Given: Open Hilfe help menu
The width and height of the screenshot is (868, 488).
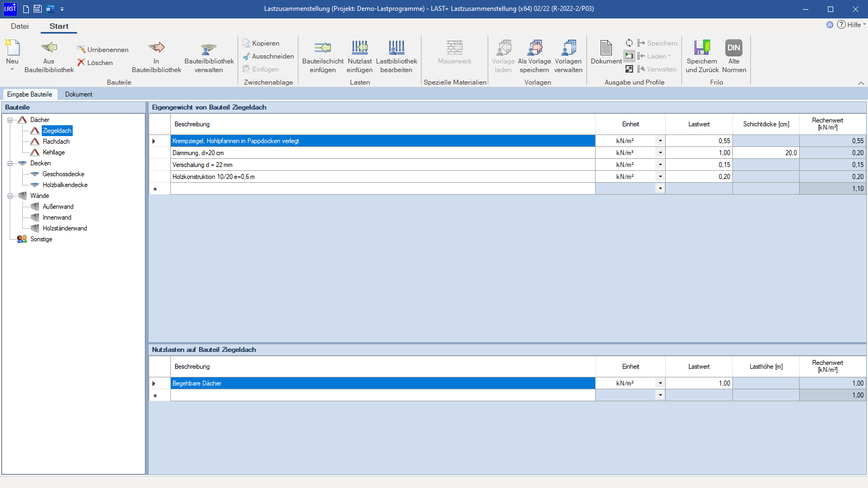Looking at the screenshot, I should click(x=851, y=24).
